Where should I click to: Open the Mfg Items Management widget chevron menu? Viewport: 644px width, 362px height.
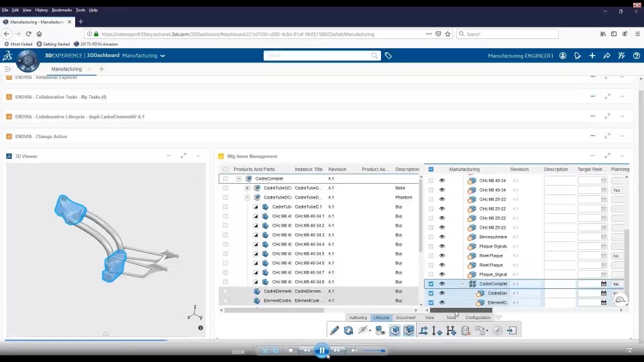pyautogui.click(x=623, y=156)
